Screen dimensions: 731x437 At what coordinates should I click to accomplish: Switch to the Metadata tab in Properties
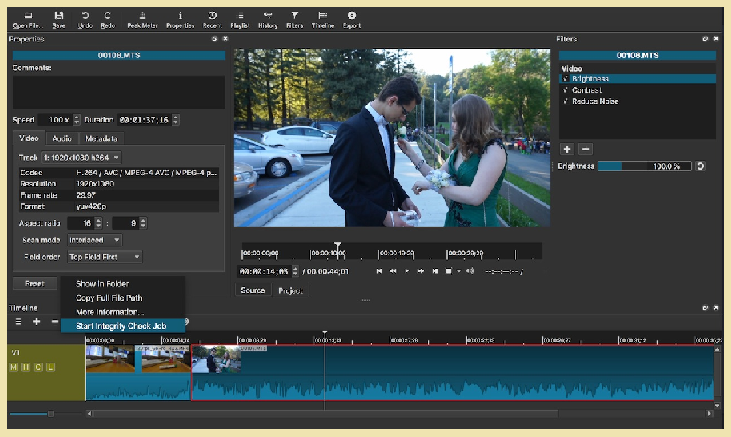[x=101, y=139]
